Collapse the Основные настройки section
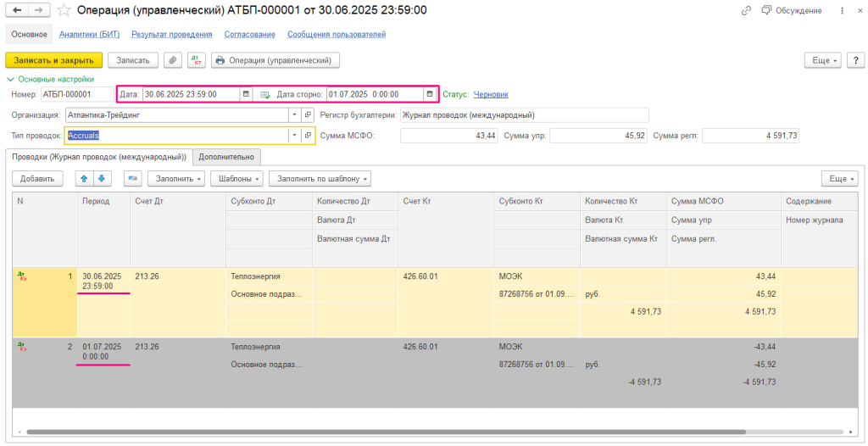The height and width of the screenshot is (446, 868). (x=10, y=79)
